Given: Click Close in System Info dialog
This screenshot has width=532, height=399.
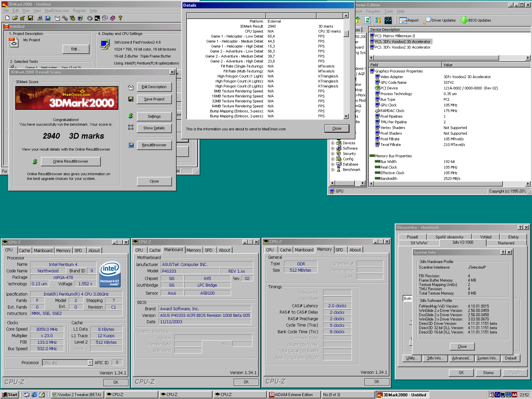Looking at the screenshot, I should pyautogui.click(x=462, y=346).
